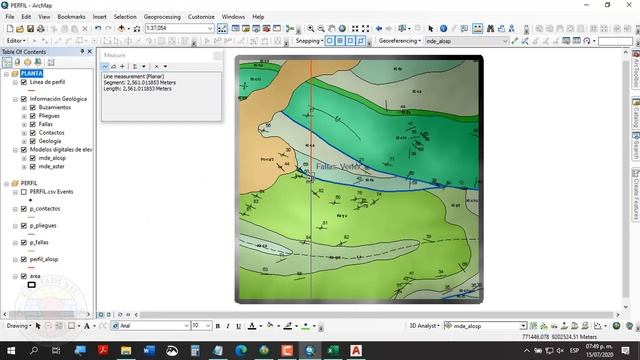640x360 pixels.
Task: Open the Bookmarks menu
Action: [x=71, y=17]
